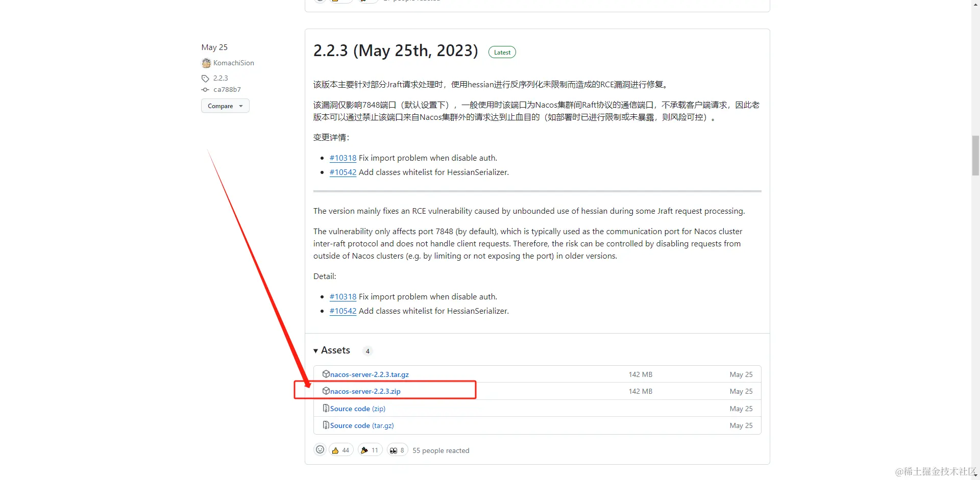Download nacos-server-2.2.3.zip
980x480 pixels.
click(365, 391)
